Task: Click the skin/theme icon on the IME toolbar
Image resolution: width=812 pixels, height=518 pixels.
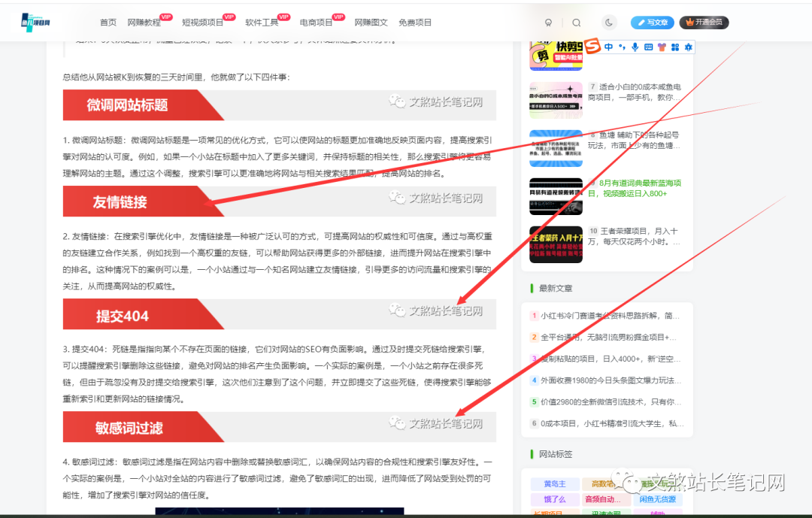Action: (x=662, y=47)
